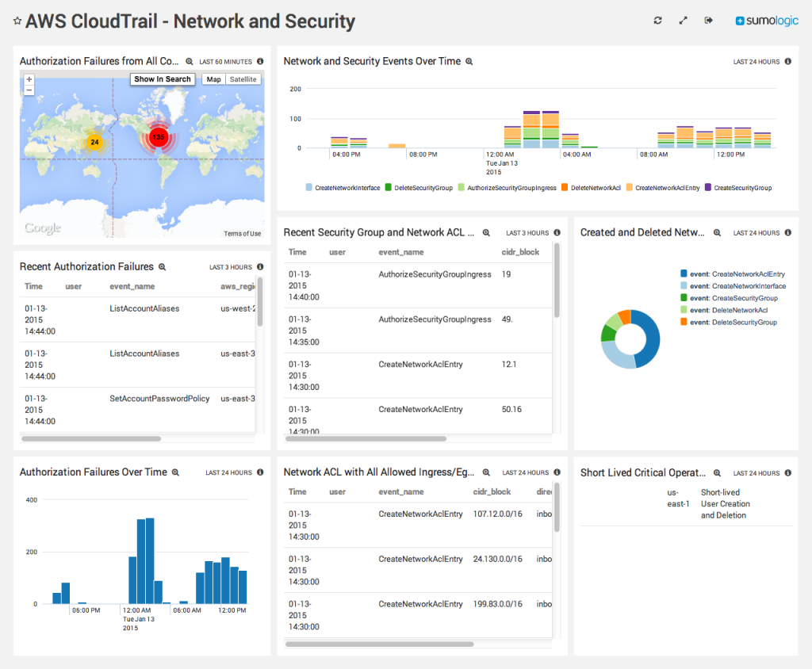Viewport: 812px width, 669px height.
Task: Show info for Recent Security Group panel
Action: pos(557,232)
